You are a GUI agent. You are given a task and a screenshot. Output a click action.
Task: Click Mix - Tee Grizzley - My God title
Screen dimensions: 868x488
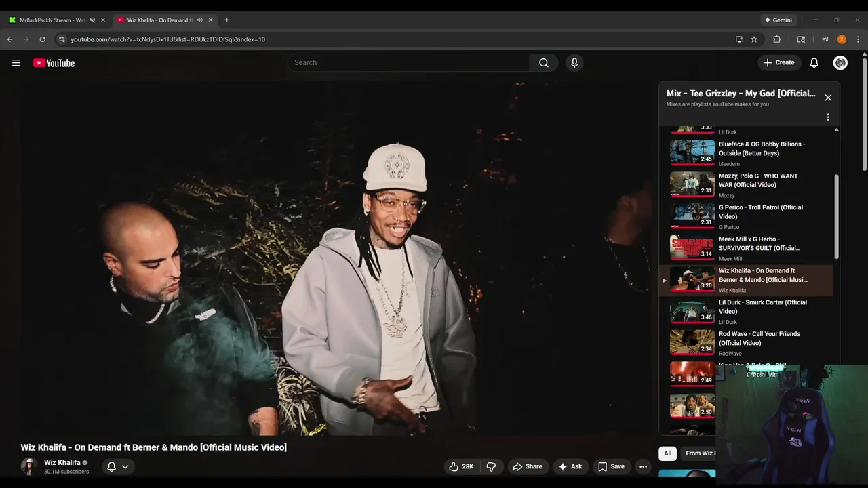click(x=741, y=94)
